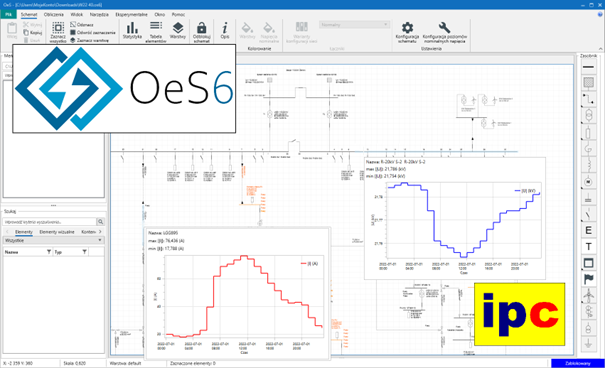Screen dimensions: 605x368
Task: Open Tabela elementów table icon
Action: coord(155,32)
